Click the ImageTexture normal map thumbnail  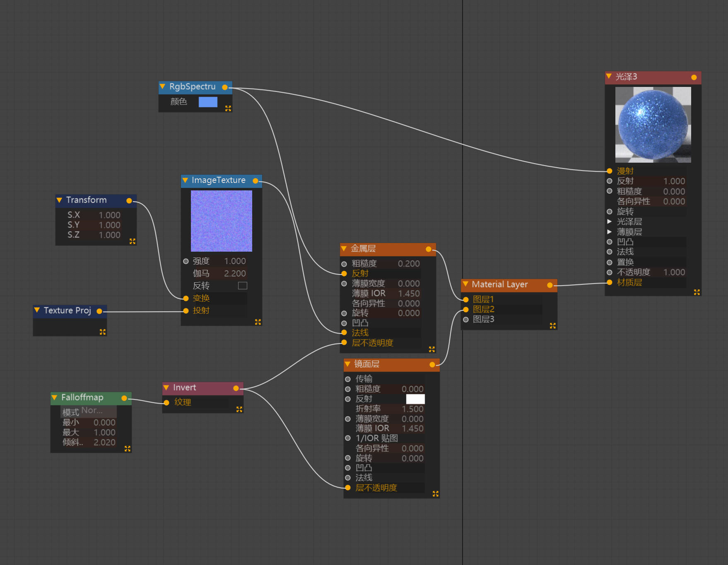pyautogui.click(x=222, y=221)
